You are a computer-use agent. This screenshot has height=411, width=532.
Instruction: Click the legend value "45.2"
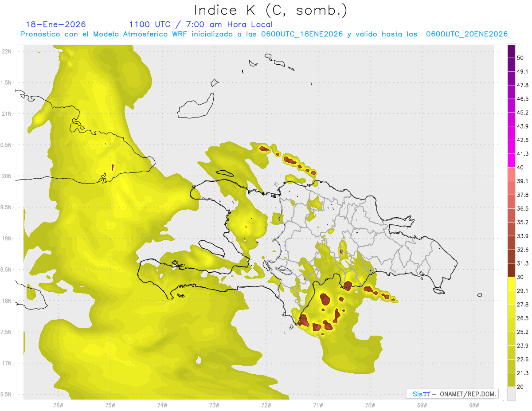pyautogui.click(x=523, y=113)
